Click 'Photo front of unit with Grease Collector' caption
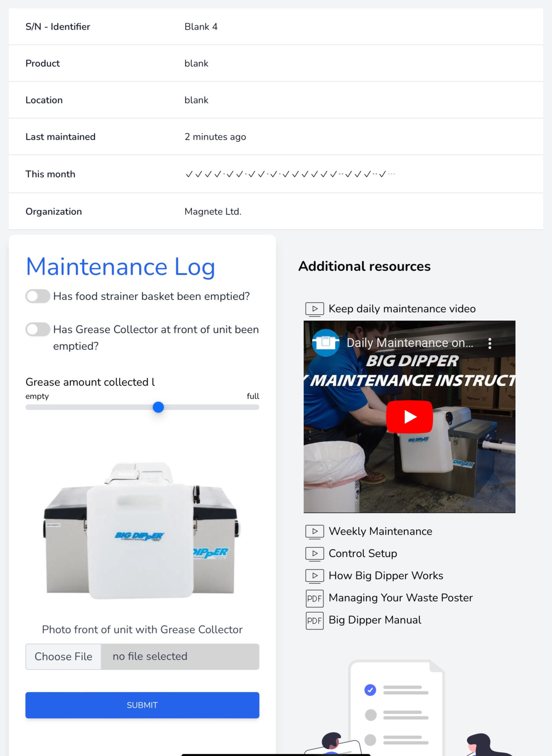 (142, 630)
